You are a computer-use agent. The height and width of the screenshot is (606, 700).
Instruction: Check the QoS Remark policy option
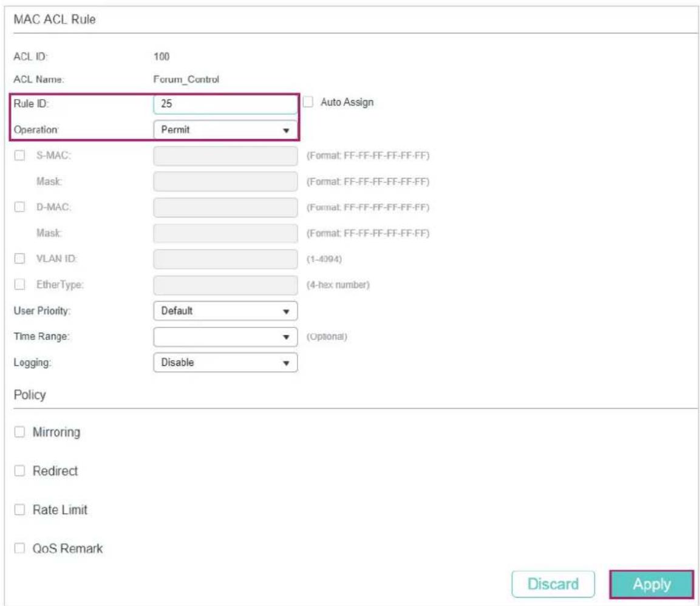click(x=19, y=548)
